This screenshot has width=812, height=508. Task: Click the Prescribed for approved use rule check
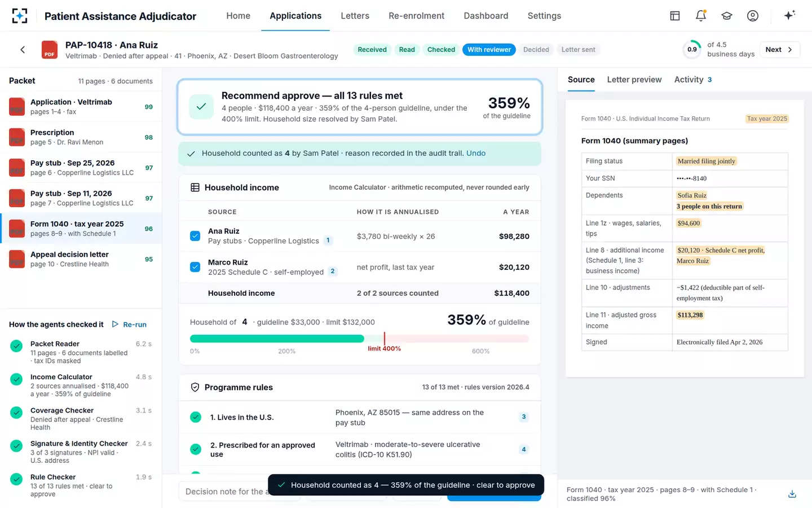pyautogui.click(x=196, y=449)
